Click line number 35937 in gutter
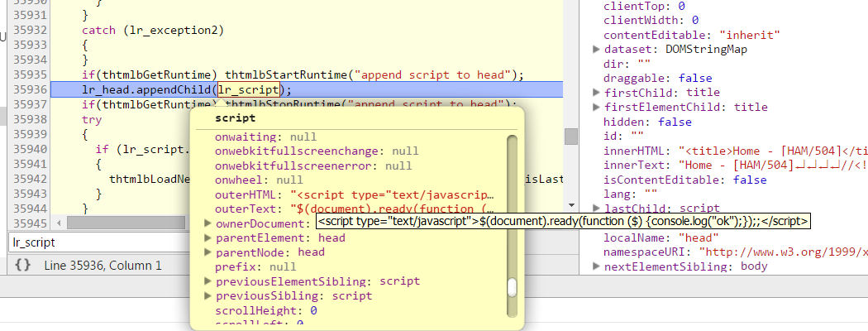 pyautogui.click(x=29, y=104)
